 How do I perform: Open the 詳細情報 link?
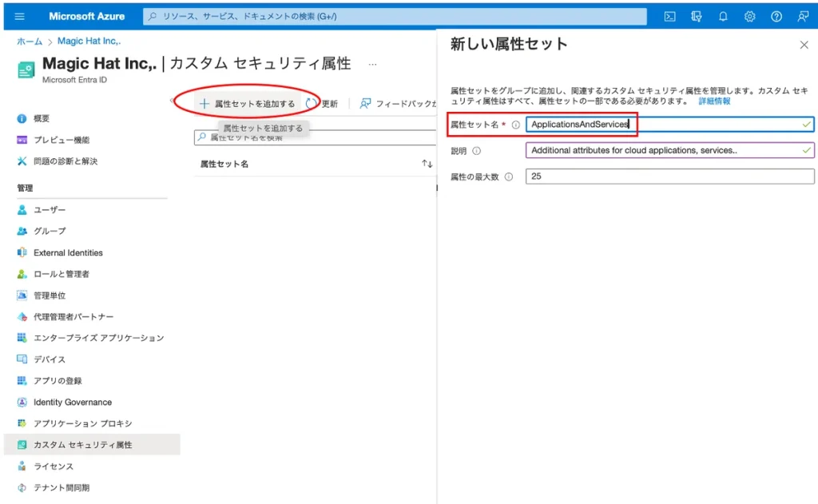point(714,101)
